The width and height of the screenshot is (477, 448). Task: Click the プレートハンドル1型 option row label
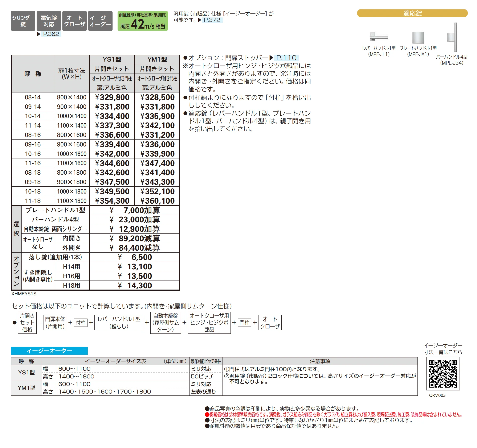pyautogui.click(x=56, y=210)
